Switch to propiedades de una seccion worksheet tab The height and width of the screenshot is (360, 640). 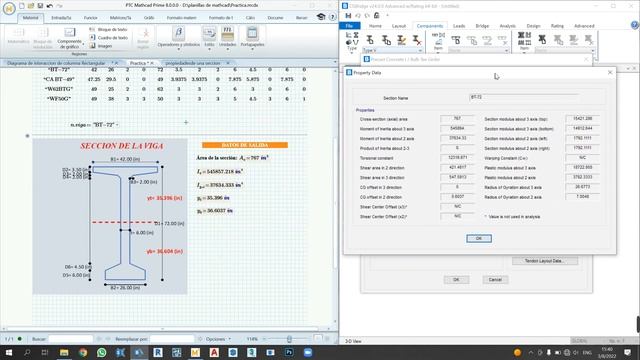coord(193,63)
